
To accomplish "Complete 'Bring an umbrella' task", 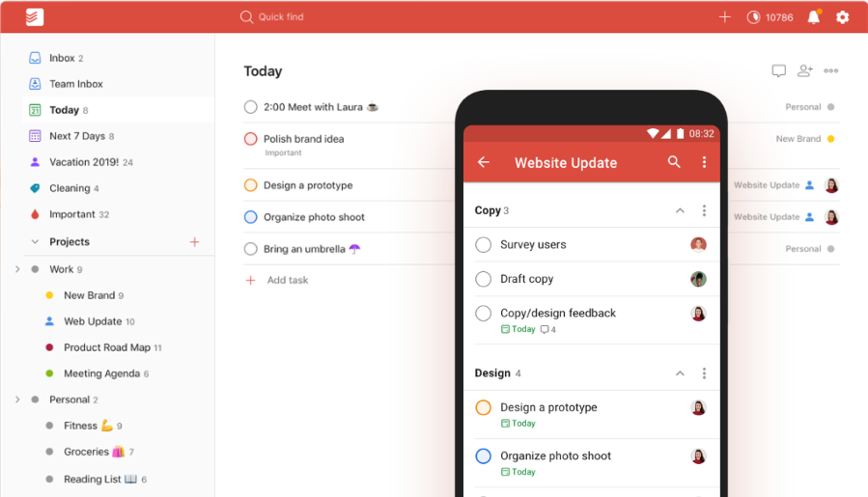I will pyautogui.click(x=251, y=249).
